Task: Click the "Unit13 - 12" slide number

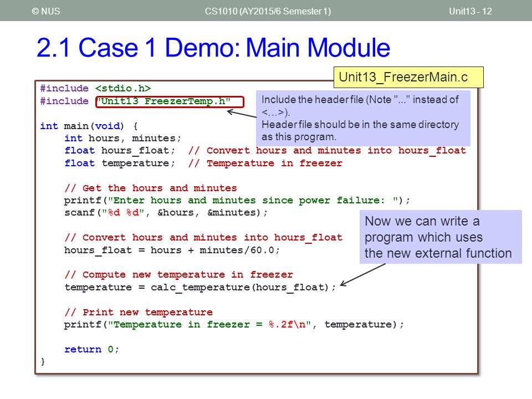Action: point(470,11)
